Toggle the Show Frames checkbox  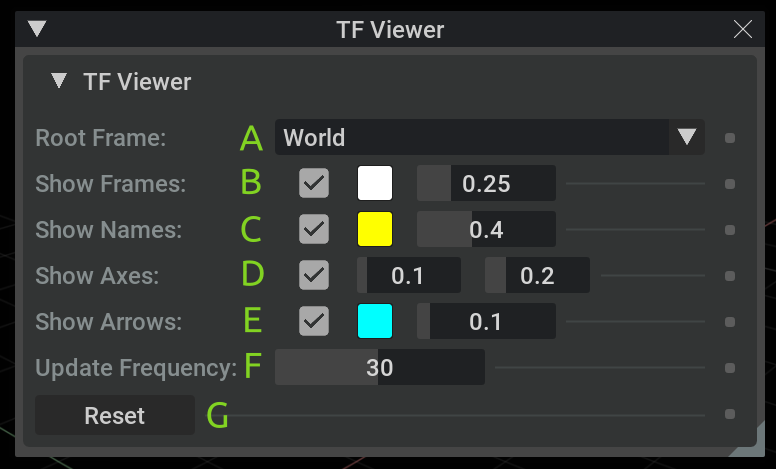click(x=315, y=184)
